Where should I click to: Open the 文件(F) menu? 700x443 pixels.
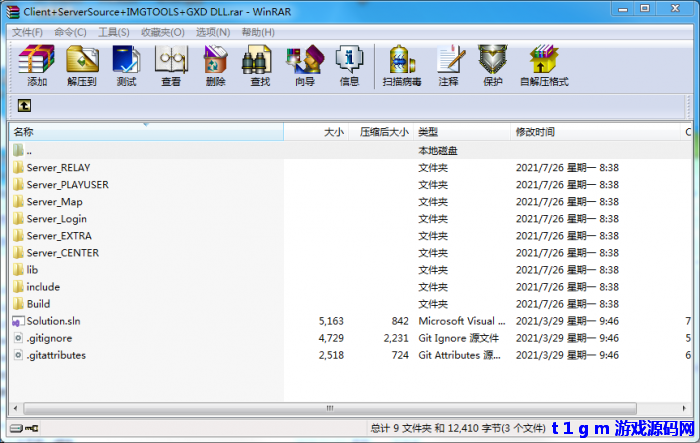pos(27,32)
